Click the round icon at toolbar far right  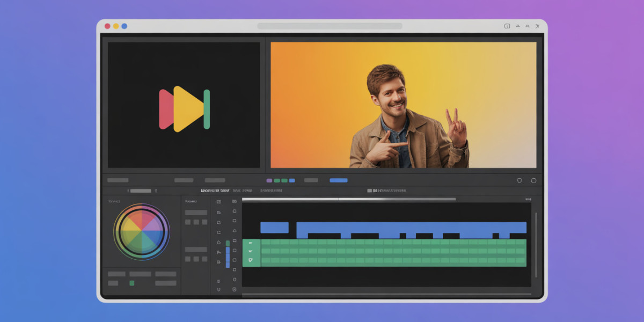tap(533, 181)
